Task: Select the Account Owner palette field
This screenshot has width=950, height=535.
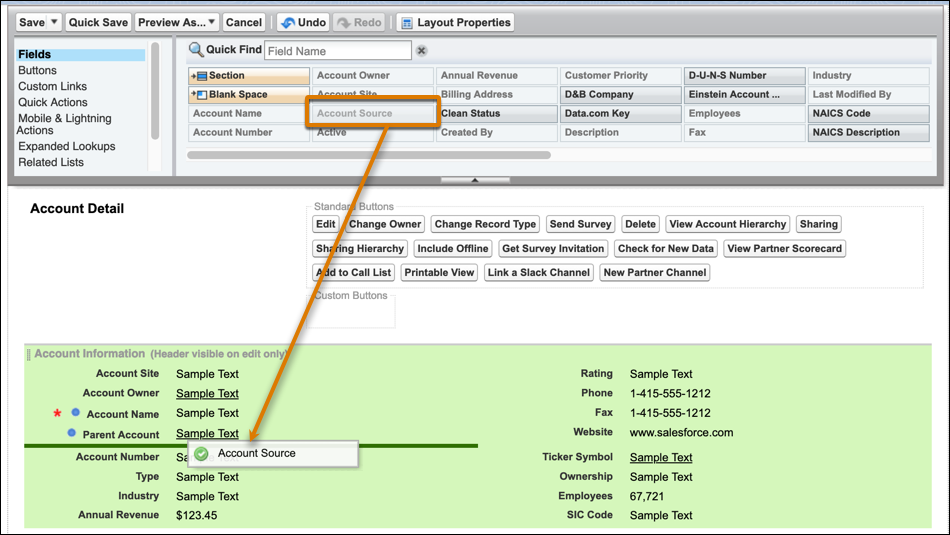Action: point(373,76)
